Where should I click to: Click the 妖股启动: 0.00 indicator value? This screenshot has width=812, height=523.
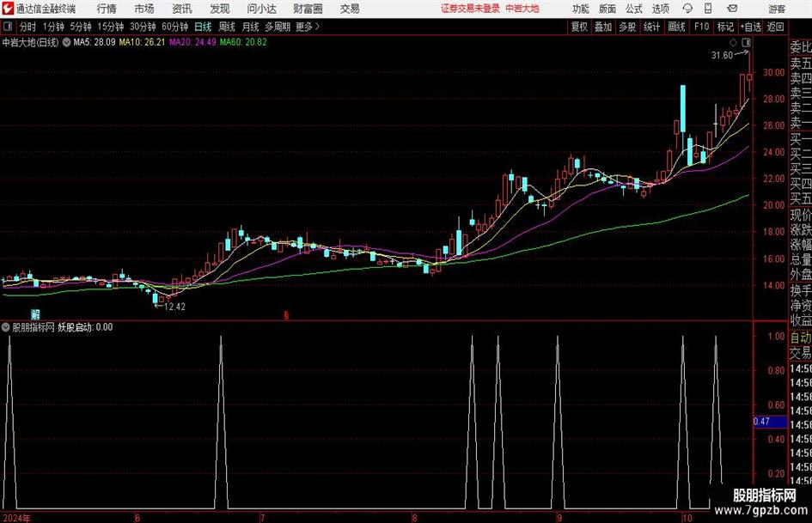pyautogui.click(x=85, y=327)
